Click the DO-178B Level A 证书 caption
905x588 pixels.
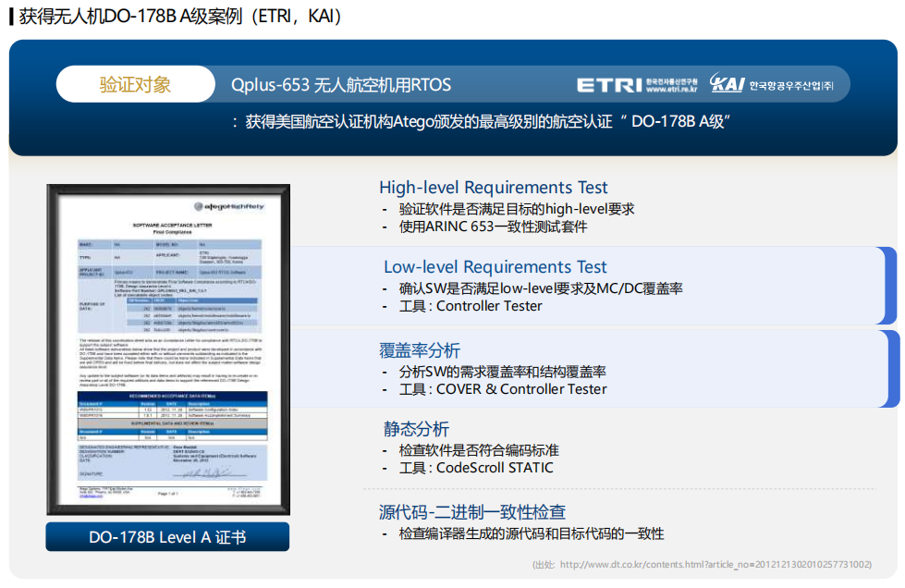tap(167, 537)
